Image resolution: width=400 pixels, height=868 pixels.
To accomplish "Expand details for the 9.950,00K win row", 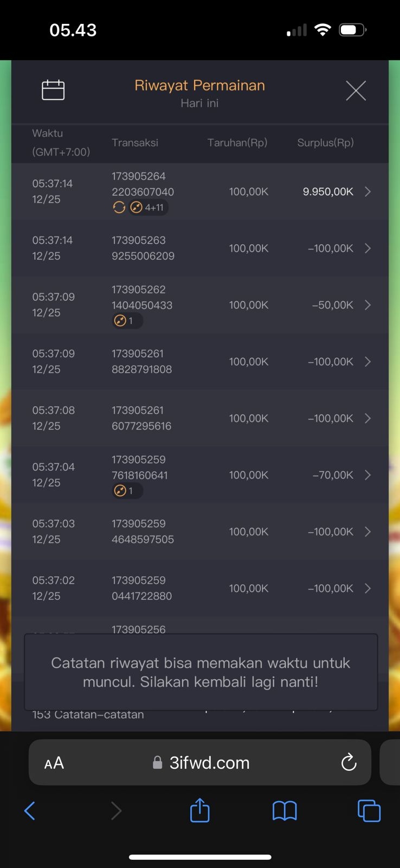I will click(x=367, y=192).
